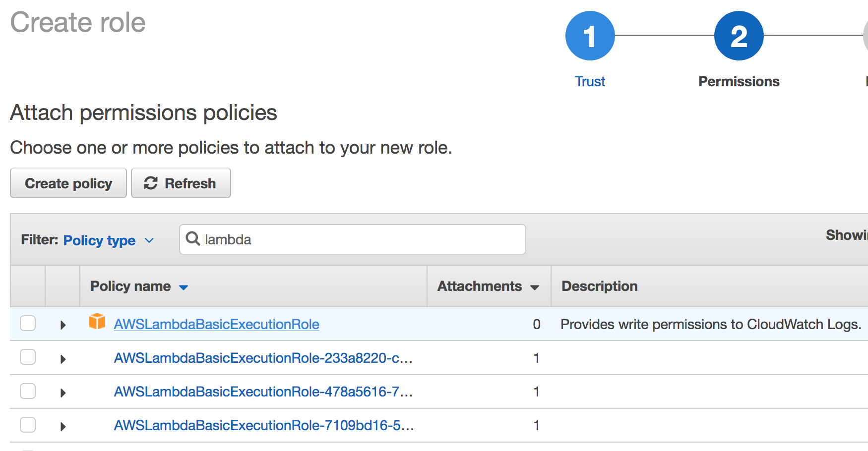This screenshot has width=868, height=451.
Task: Expand the AWSLambdaBasicExecutionRole-233a8220 row
Action: point(63,359)
